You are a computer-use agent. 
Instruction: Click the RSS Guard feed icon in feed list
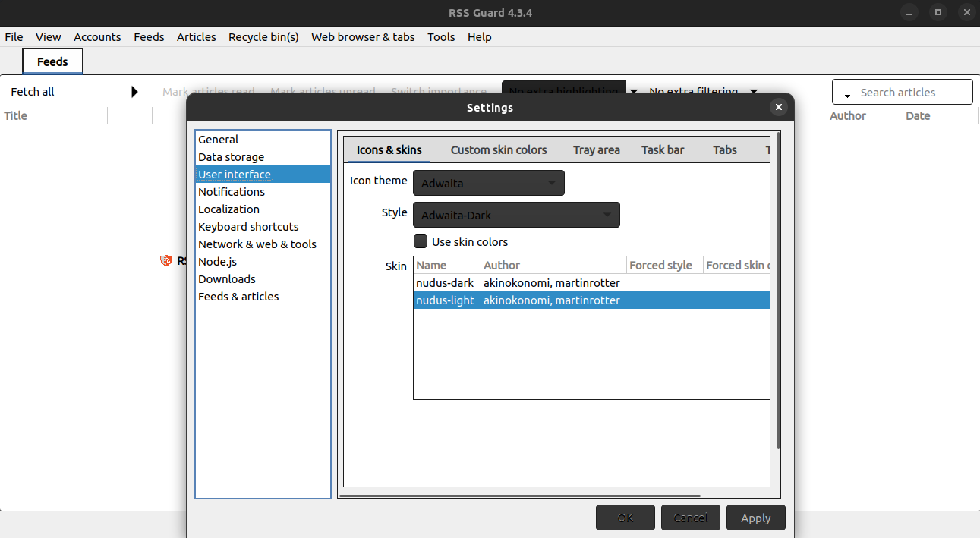166,260
